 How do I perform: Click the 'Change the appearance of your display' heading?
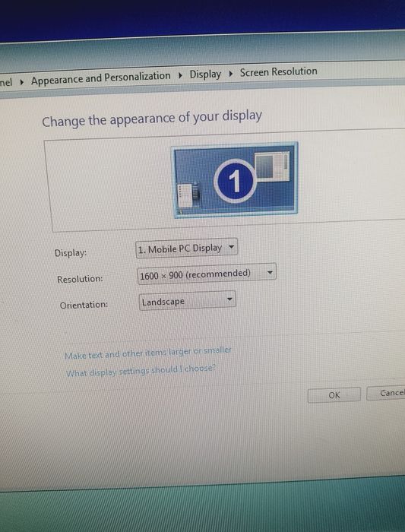pyautogui.click(x=152, y=119)
